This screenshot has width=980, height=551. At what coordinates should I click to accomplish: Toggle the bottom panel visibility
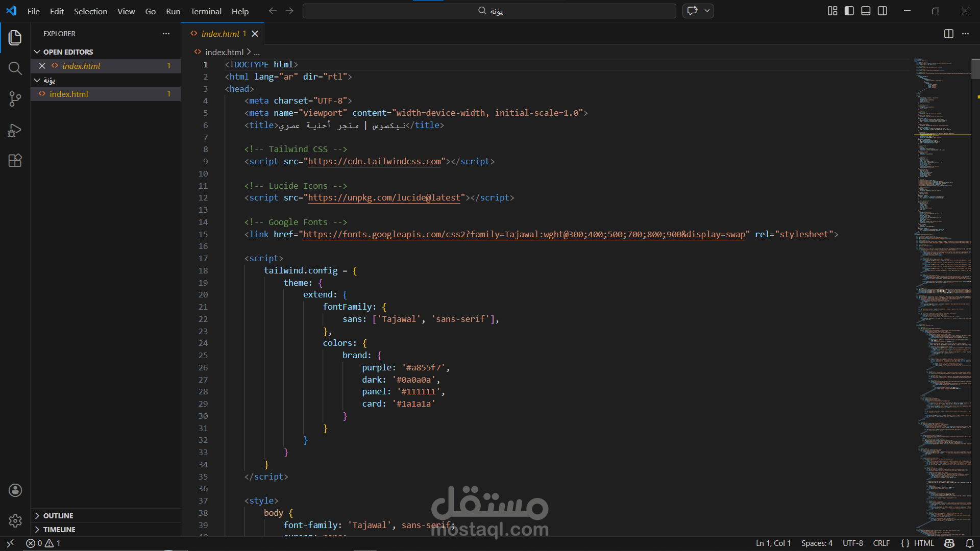point(866,11)
